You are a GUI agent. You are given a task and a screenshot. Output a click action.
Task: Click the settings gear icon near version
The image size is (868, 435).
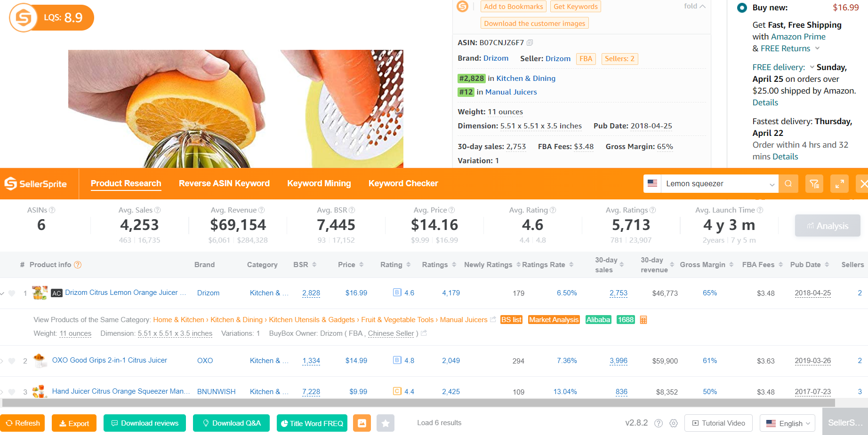tap(674, 423)
